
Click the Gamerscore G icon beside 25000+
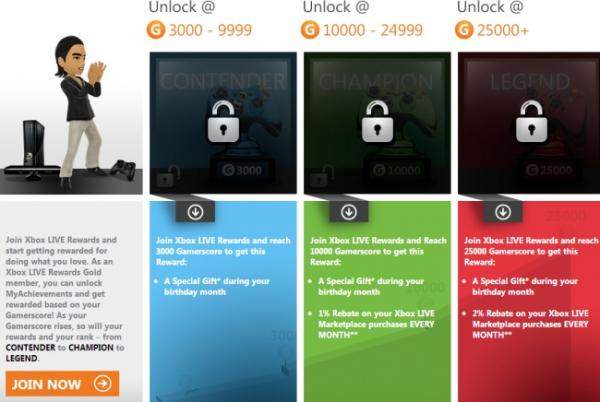point(464,30)
